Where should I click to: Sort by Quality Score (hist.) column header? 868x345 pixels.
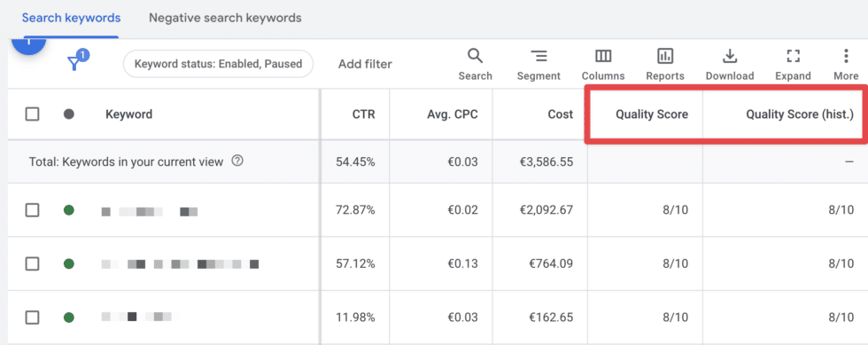[x=800, y=114]
